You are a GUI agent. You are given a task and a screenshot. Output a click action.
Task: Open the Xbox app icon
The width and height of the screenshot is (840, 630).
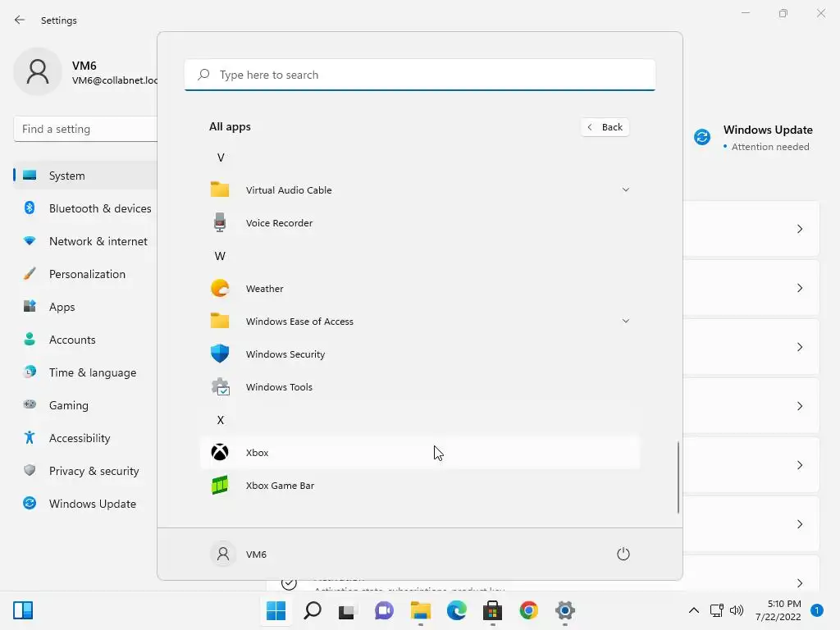[x=220, y=452]
